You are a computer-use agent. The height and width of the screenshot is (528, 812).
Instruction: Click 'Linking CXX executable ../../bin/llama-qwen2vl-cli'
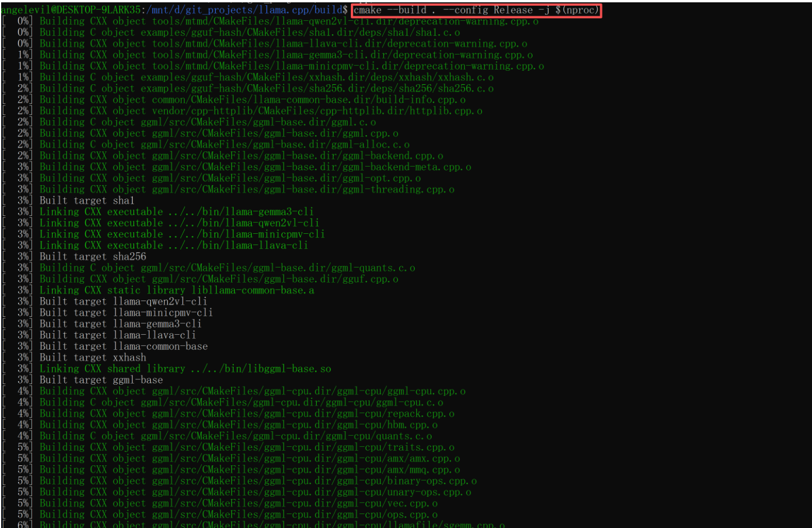coord(161,223)
